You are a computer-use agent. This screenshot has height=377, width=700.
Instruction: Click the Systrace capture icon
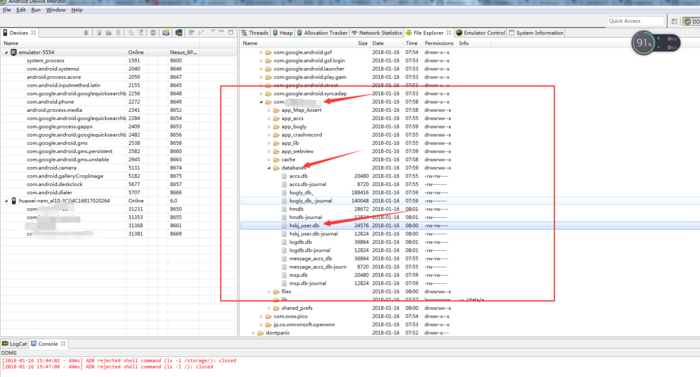pos(191,33)
